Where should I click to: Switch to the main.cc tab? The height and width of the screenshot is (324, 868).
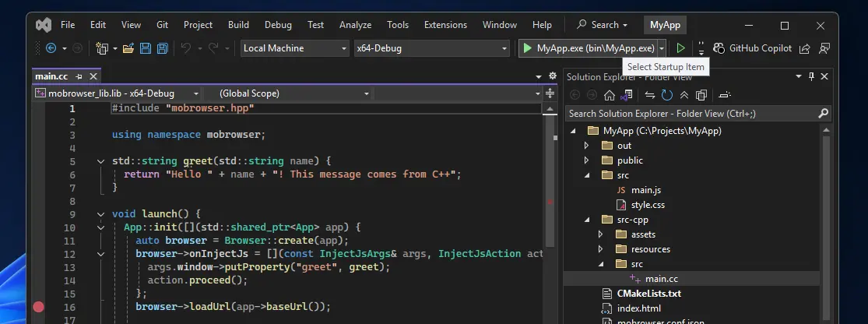tap(51, 76)
